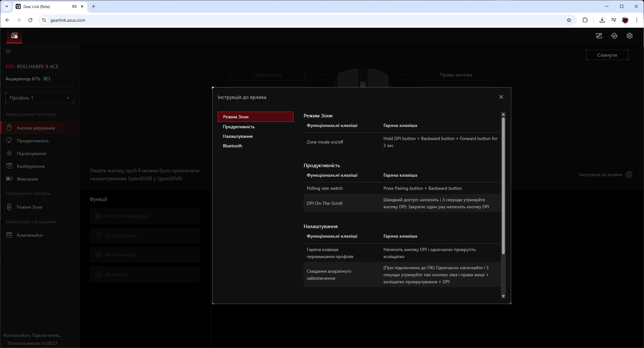Click the info icon next to Інструкція до ярлика
This screenshot has height=348, width=644.
629,174
